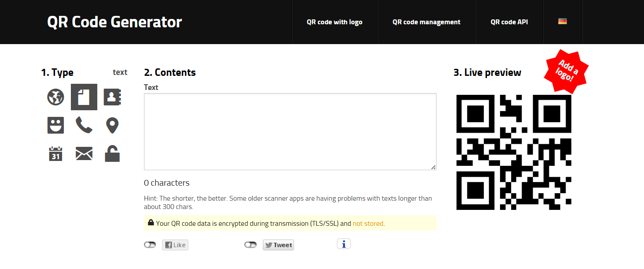Choose the map pin location icon
Screen dimensions: 644x269
click(112, 125)
